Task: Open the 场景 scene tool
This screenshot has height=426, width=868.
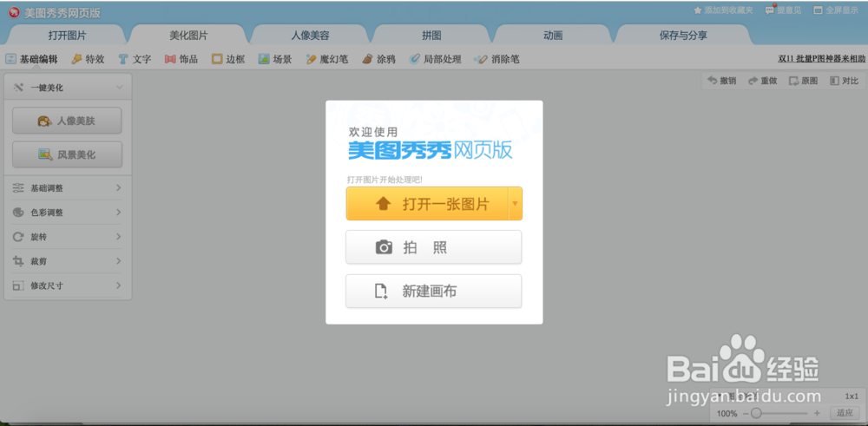Action: pyautogui.click(x=275, y=59)
